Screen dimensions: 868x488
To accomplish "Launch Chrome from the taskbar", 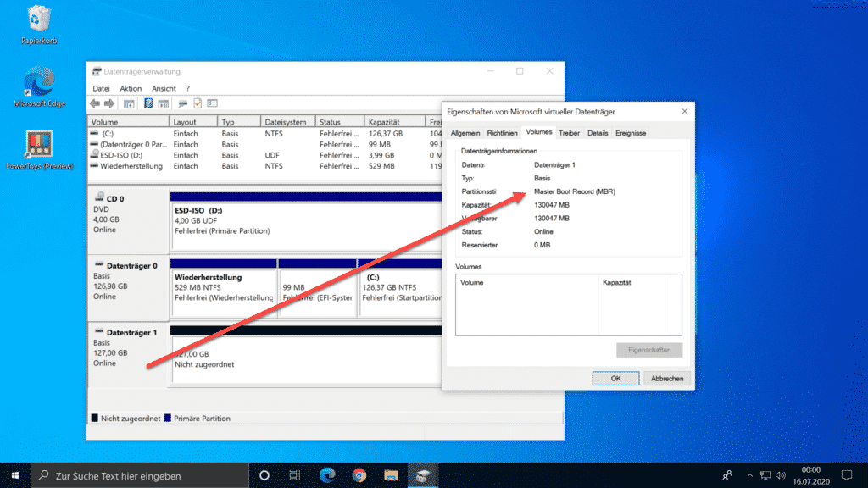I will [359, 475].
